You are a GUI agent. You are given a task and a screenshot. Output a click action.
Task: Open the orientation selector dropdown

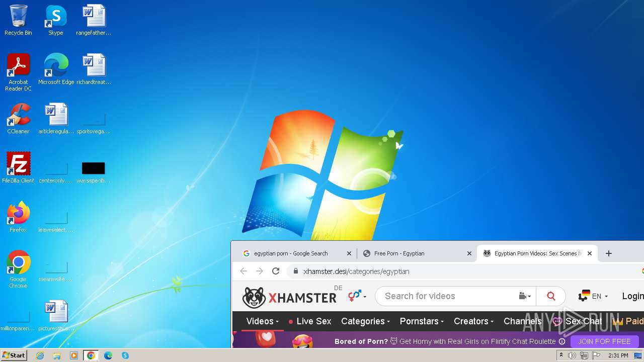click(357, 296)
